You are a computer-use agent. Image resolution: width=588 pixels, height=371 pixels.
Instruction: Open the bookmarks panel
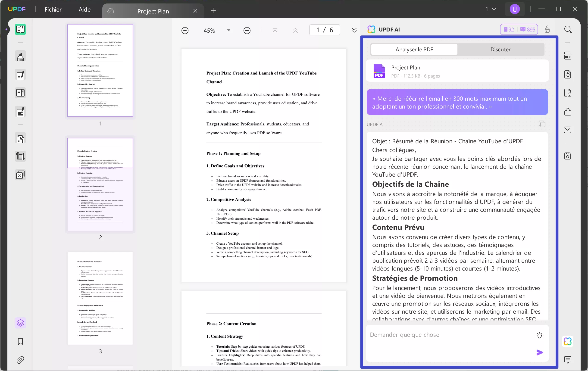(20, 341)
